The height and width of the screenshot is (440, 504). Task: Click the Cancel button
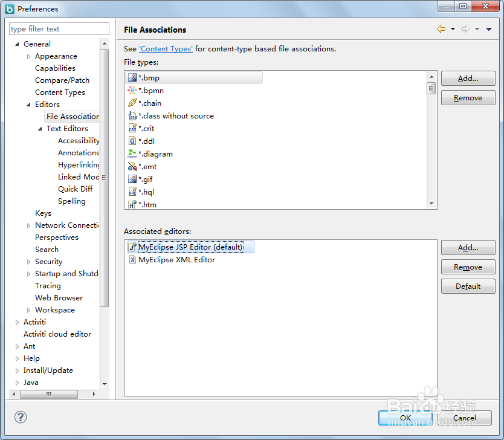tap(465, 418)
